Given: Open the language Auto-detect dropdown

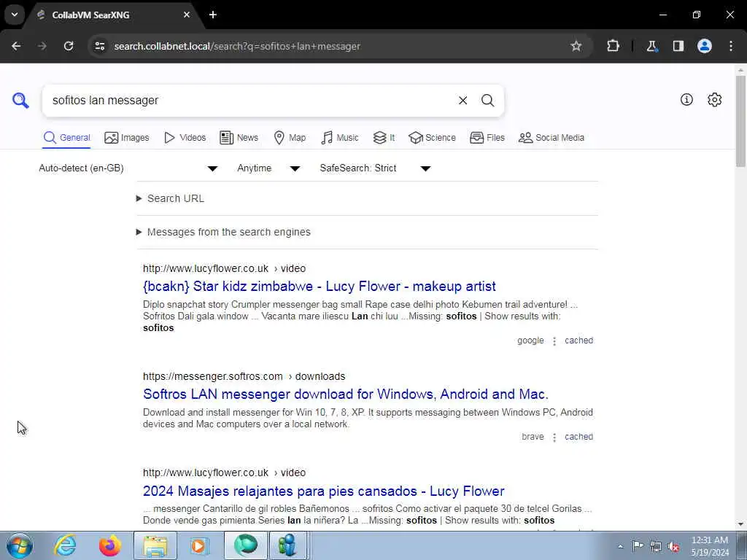Looking at the screenshot, I should click(x=128, y=168).
